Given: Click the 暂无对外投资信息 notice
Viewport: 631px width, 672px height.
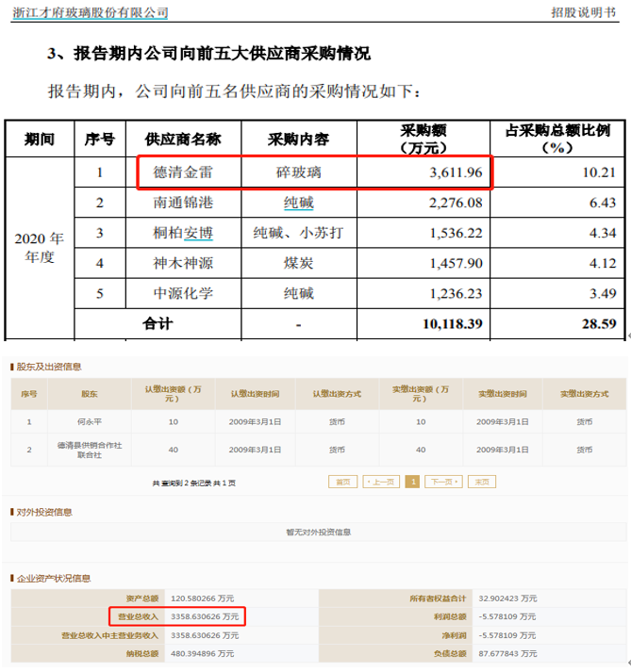Looking at the screenshot, I should (318, 533).
